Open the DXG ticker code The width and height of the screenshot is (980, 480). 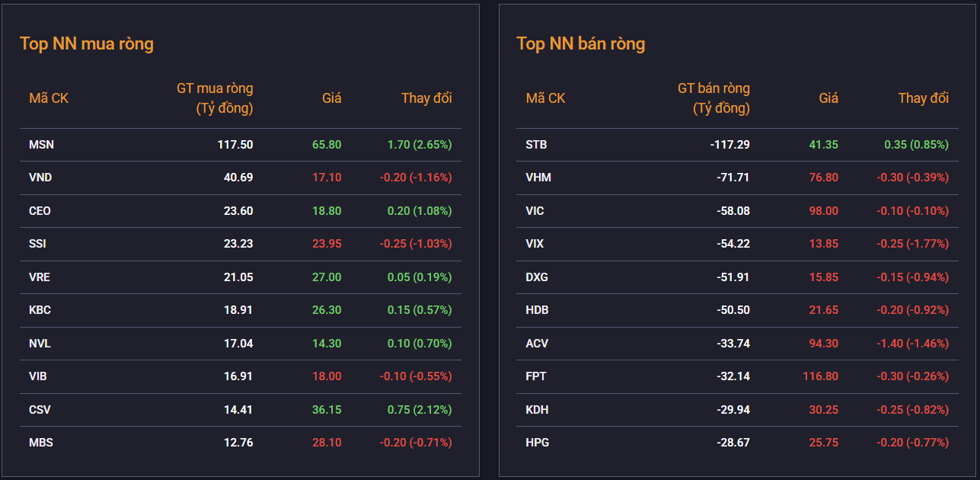537,277
